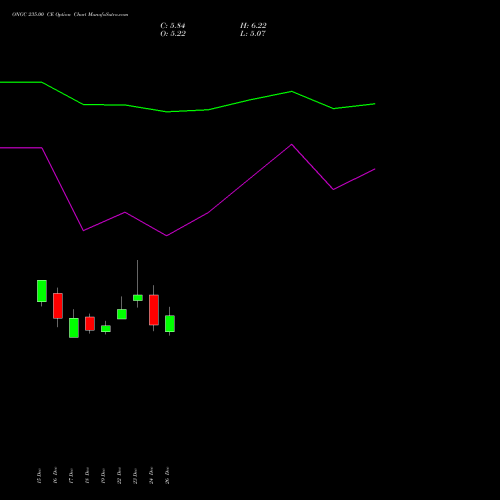The height and width of the screenshot is (500, 500).
Task: Select the green candlestick for 17 Dec
Action: pyautogui.click(x=74, y=328)
